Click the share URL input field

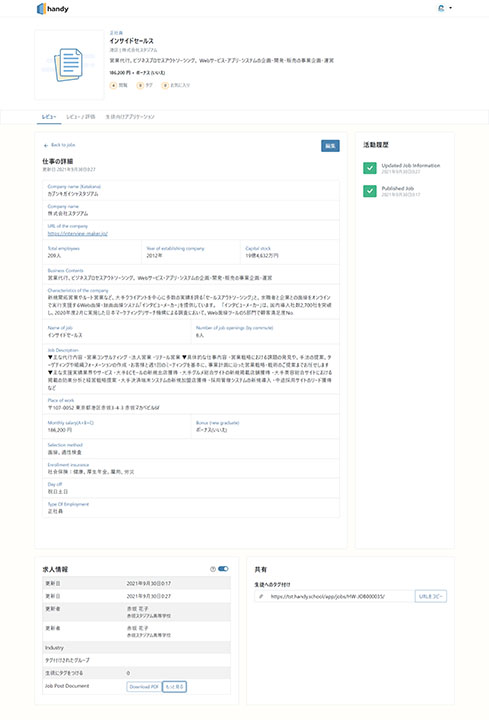pos(335,596)
